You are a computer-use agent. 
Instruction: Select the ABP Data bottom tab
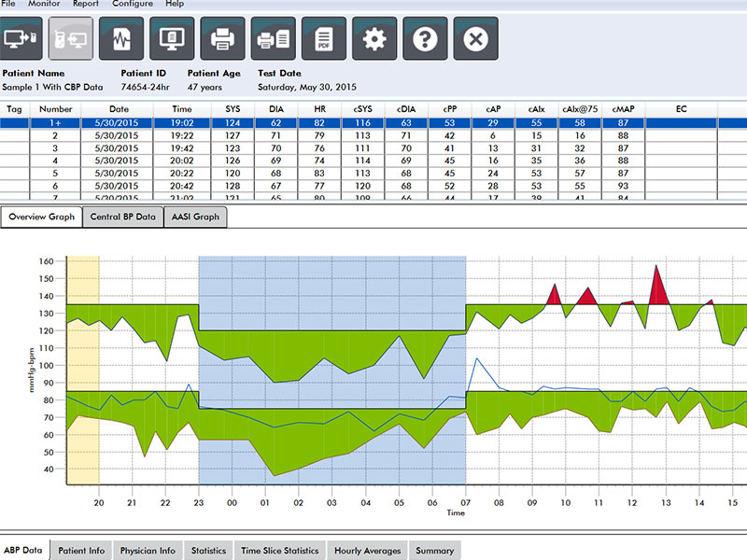pyautogui.click(x=23, y=550)
